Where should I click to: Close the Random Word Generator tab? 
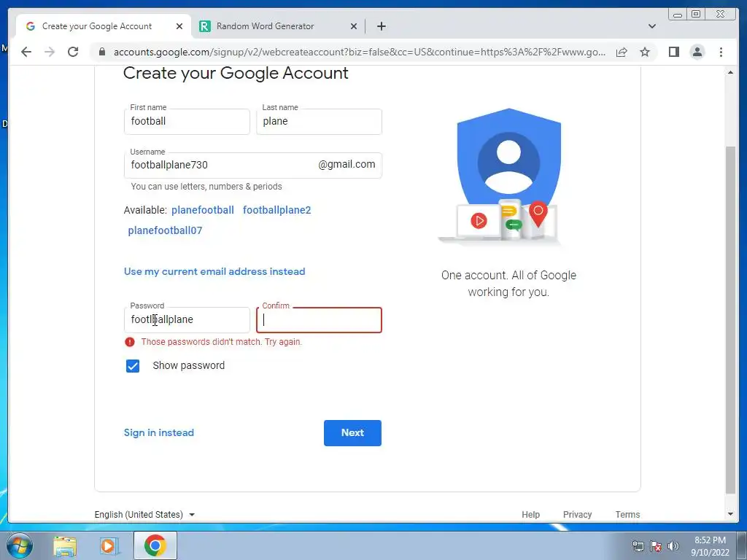coord(354,26)
